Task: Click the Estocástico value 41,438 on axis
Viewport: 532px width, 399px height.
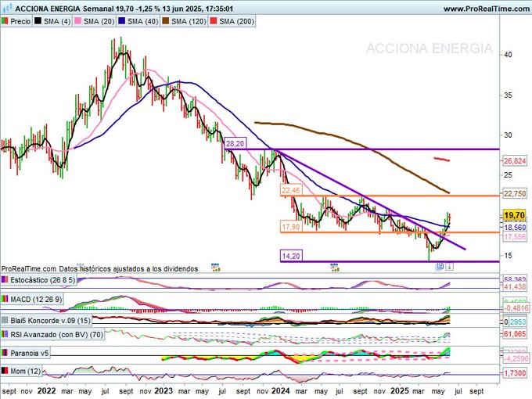Action: point(515,287)
